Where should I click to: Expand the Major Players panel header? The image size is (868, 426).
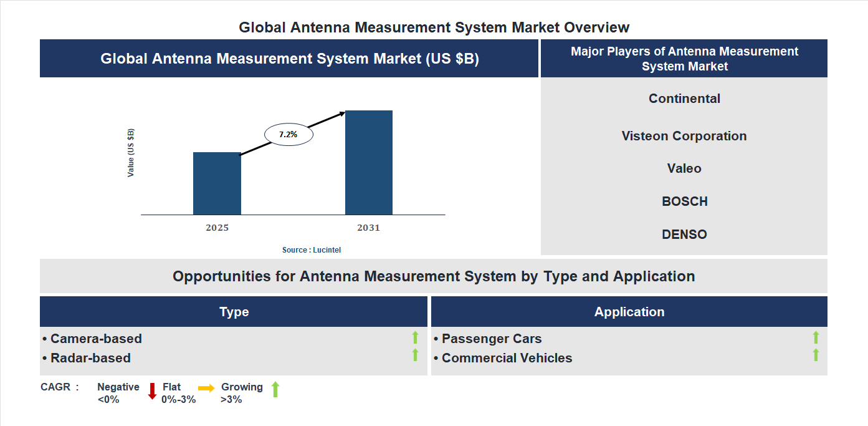684,58
